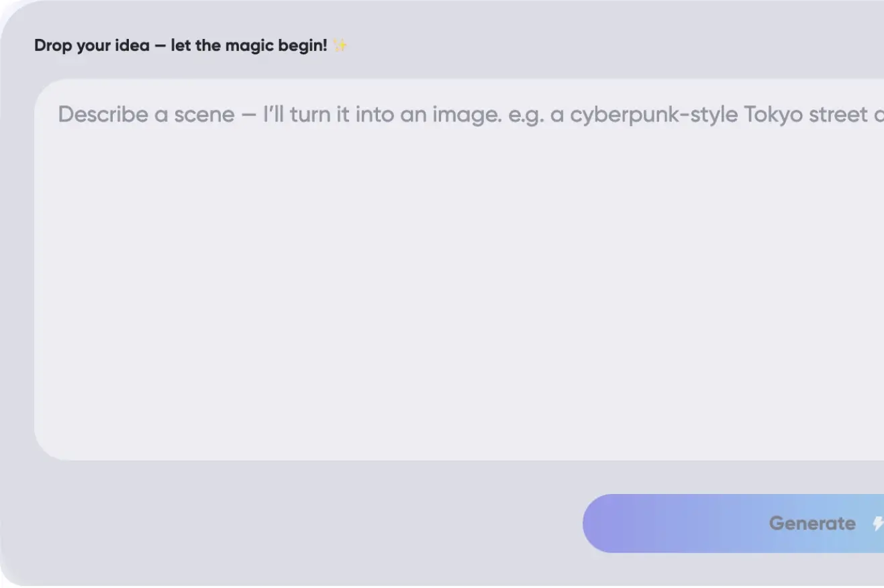Click the thunderbolt icon on the gradient button
The height and width of the screenshot is (588, 884).
coord(879,523)
